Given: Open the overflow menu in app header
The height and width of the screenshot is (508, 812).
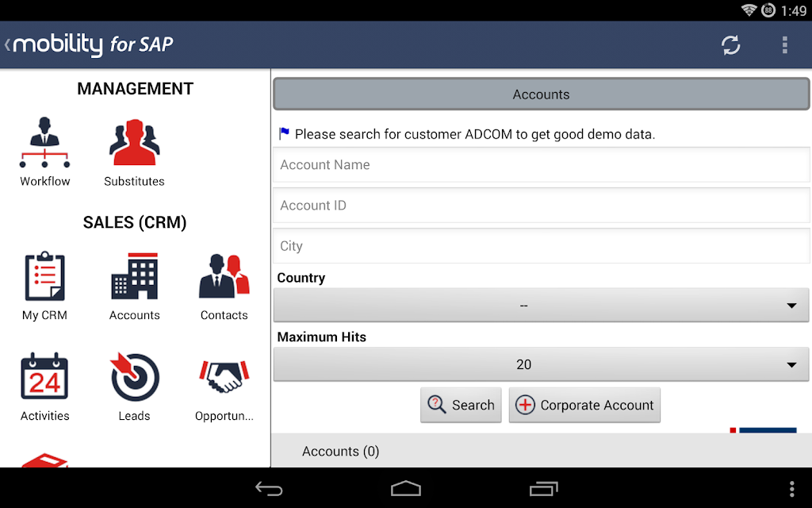Looking at the screenshot, I should tap(785, 45).
